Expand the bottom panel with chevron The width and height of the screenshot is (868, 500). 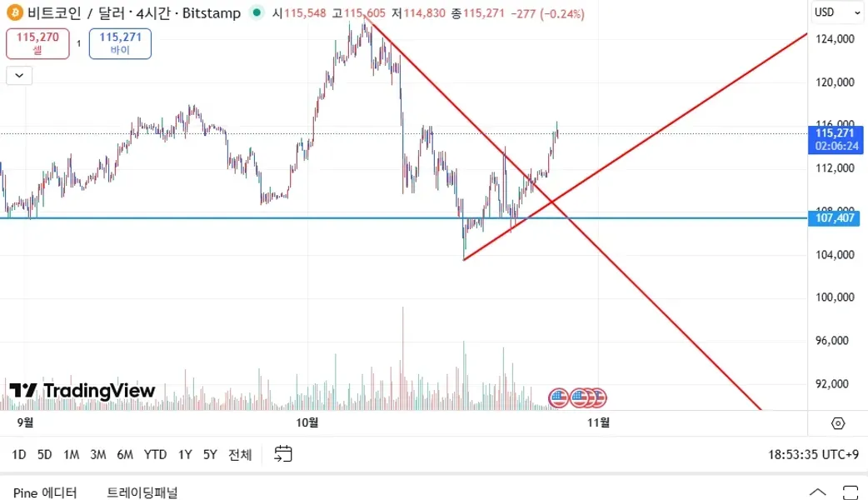pyautogui.click(x=818, y=492)
